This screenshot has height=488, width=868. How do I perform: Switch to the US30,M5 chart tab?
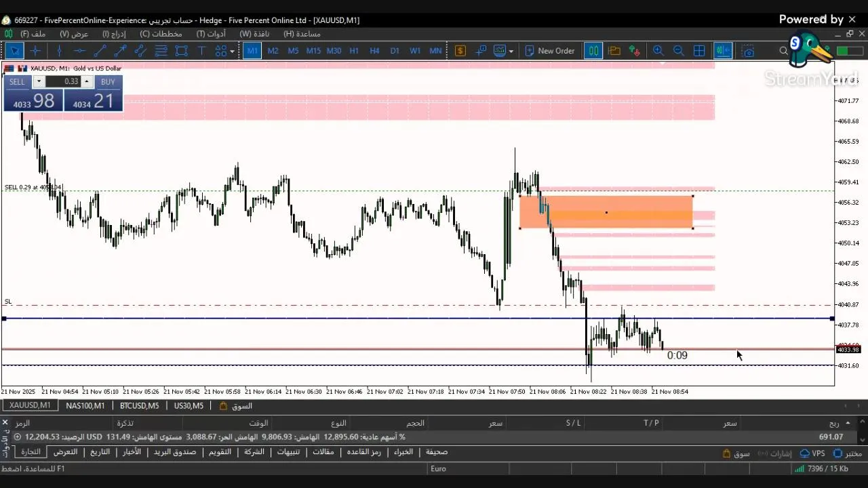click(189, 406)
